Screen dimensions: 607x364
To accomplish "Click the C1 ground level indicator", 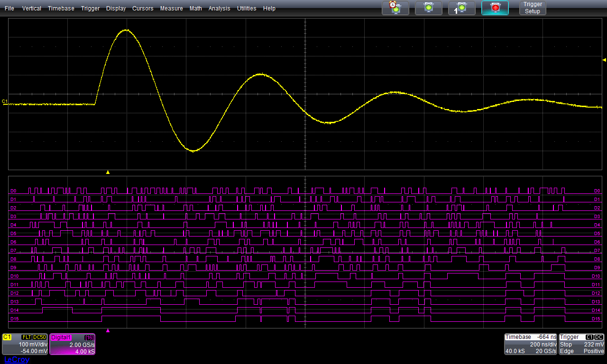I will click(x=5, y=101).
